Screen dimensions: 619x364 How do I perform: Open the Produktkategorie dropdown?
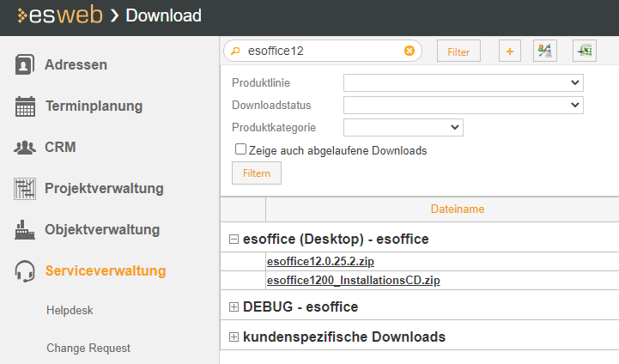[403, 128]
